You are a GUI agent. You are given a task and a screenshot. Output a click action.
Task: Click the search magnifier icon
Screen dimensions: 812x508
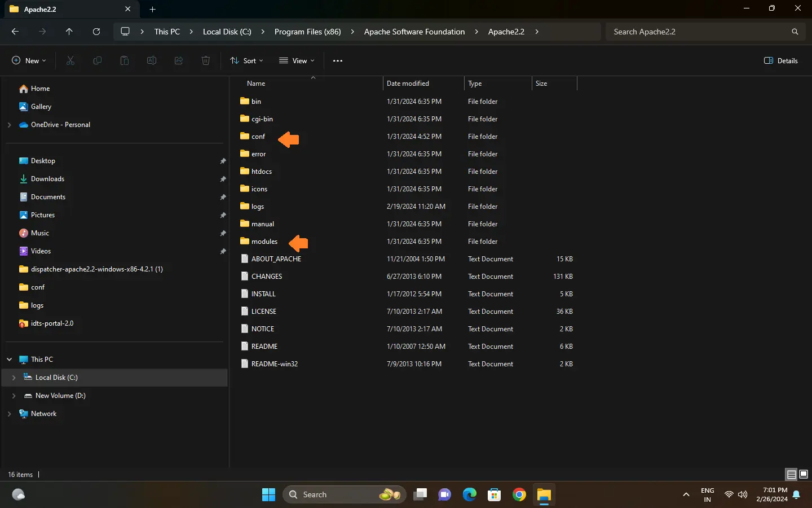tap(795, 32)
